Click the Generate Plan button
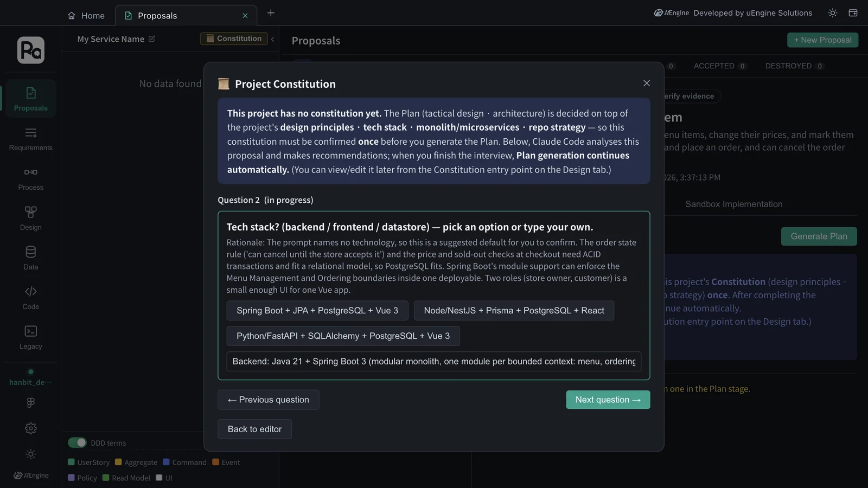The image size is (868, 488). (x=819, y=236)
